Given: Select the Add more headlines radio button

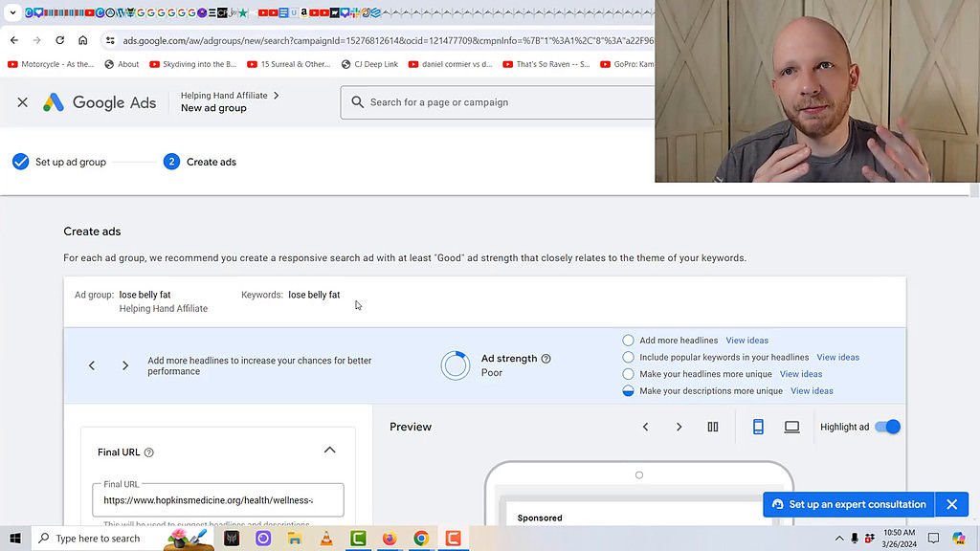Looking at the screenshot, I should pyautogui.click(x=627, y=340).
